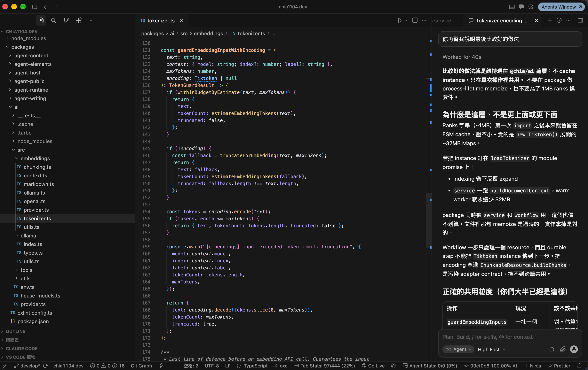The width and height of the screenshot is (588, 370).
Task: Open the Agent mode dropdown
Action: click(x=458, y=349)
